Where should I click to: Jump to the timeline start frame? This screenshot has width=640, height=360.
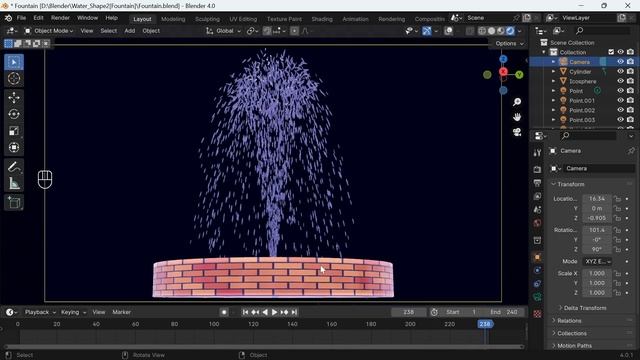pyautogui.click(x=245, y=312)
